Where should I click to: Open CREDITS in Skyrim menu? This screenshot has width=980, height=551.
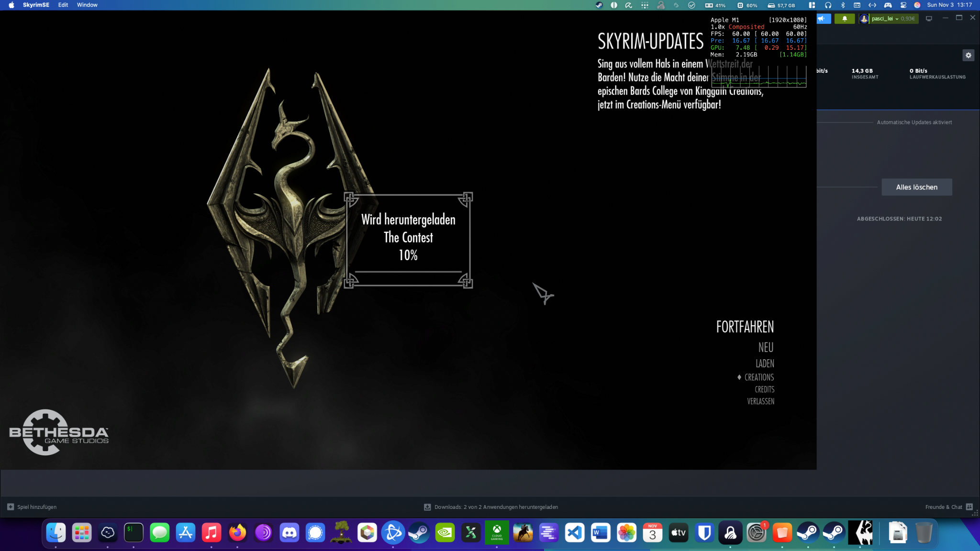(764, 389)
